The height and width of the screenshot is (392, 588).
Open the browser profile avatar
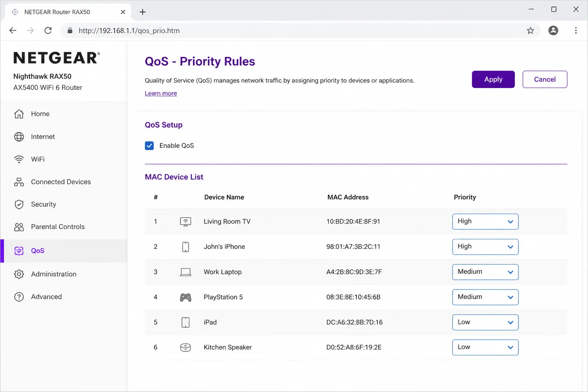click(553, 31)
